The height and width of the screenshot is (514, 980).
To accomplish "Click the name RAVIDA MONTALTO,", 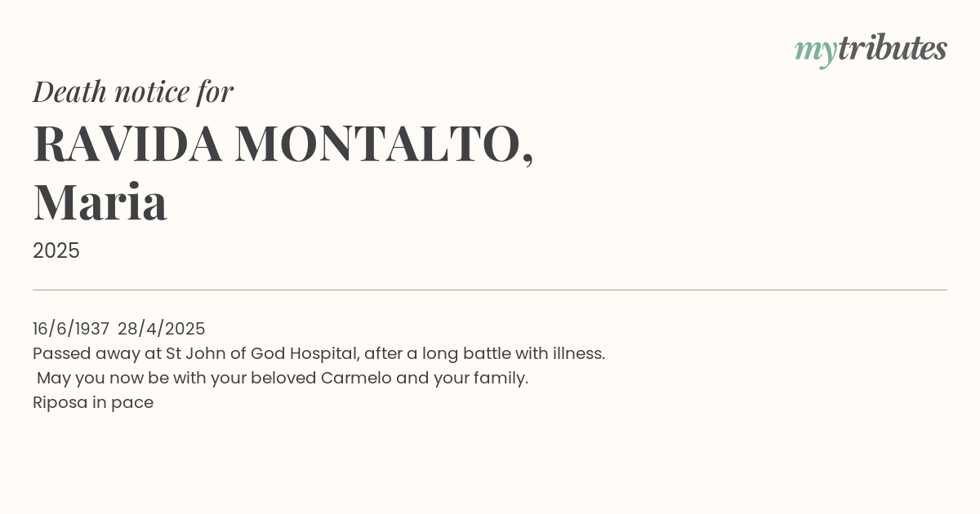I will pyautogui.click(x=283, y=144).
